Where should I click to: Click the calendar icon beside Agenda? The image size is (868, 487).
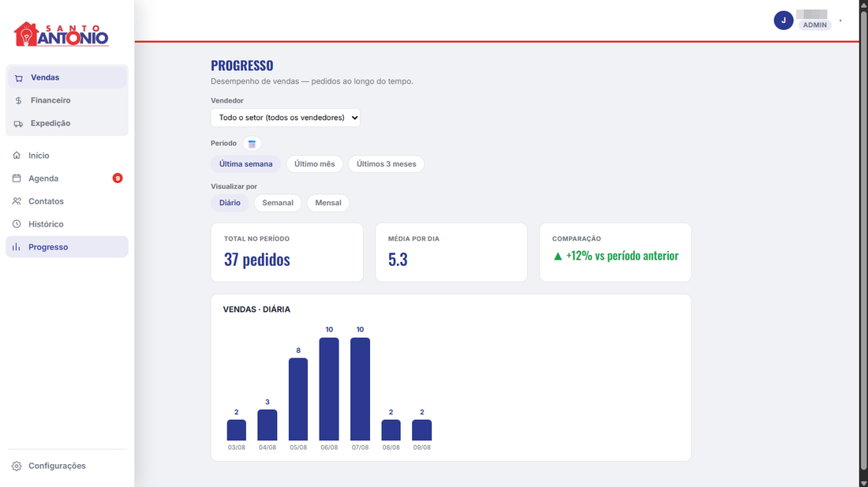pyautogui.click(x=17, y=178)
